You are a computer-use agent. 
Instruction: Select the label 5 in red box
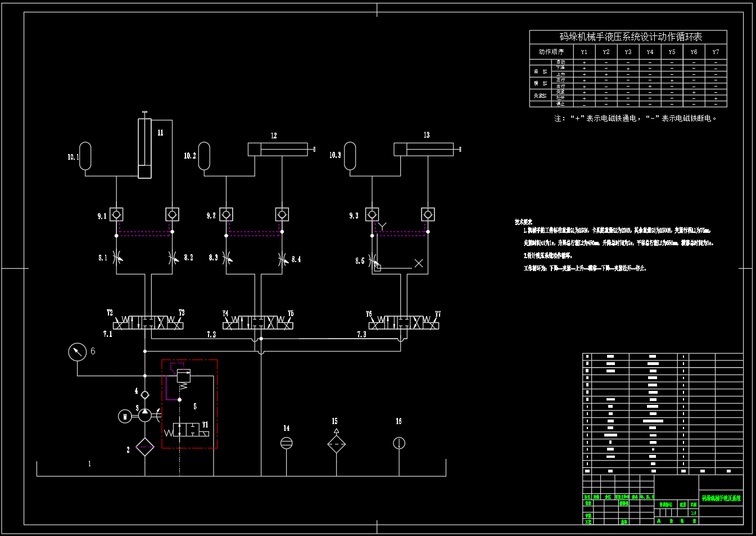tap(195, 406)
